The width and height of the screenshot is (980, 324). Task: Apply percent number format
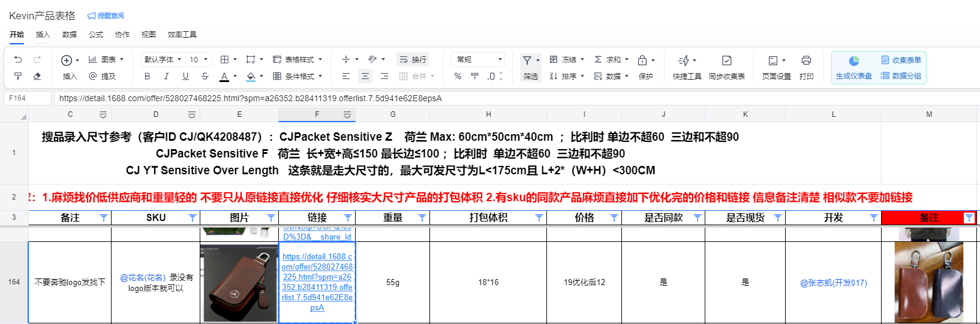[x=458, y=76]
